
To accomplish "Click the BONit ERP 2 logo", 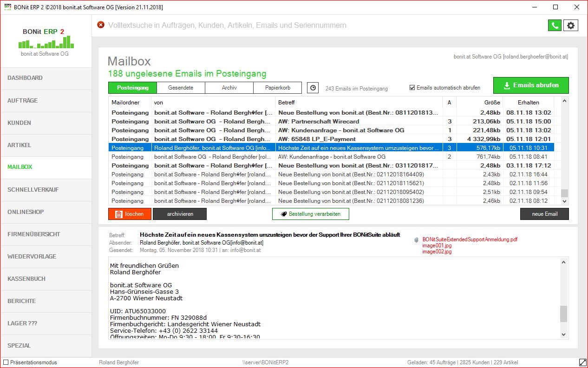I will click(46, 41).
